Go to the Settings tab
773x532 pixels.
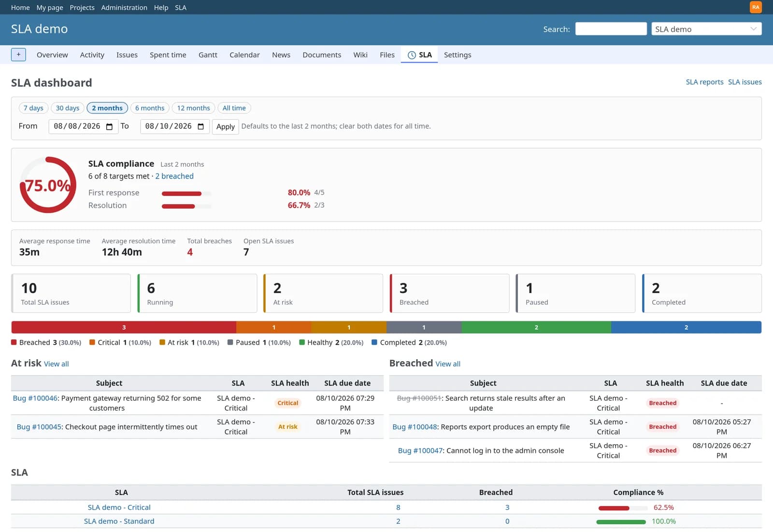(x=458, y=55)
